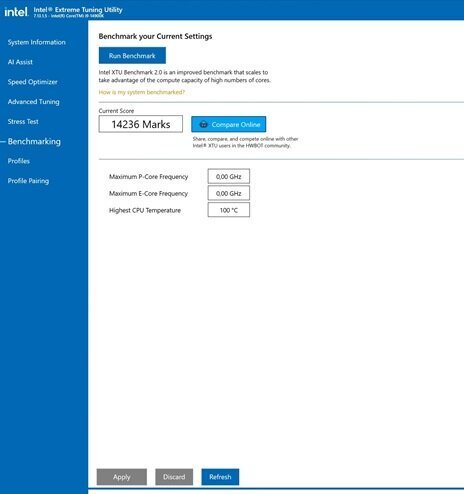This screenshot has width=464, height=494.
Task: Click 'Benchmark your Current Settings' heading
Action: [155, 36]
